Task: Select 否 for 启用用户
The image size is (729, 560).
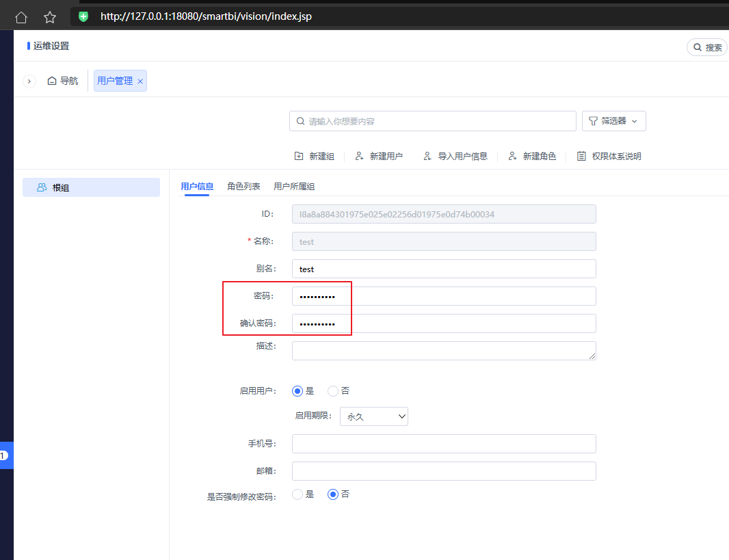Action: tap(333, 391)
